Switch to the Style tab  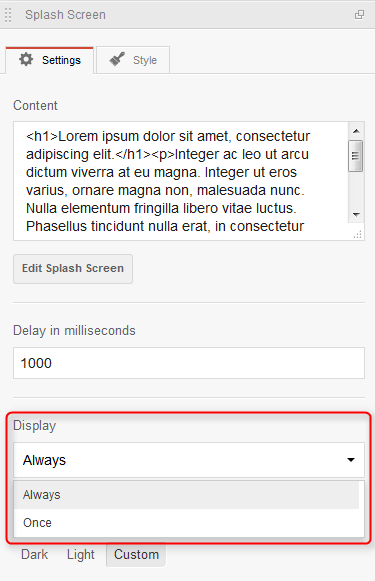pyautogui.click(x=133, y=60)
